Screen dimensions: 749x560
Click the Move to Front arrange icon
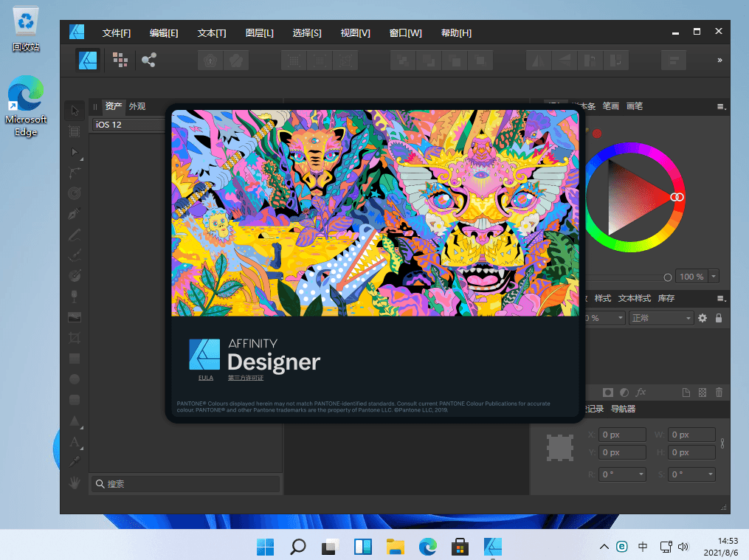pyautogui.click(x=480, y=61)
